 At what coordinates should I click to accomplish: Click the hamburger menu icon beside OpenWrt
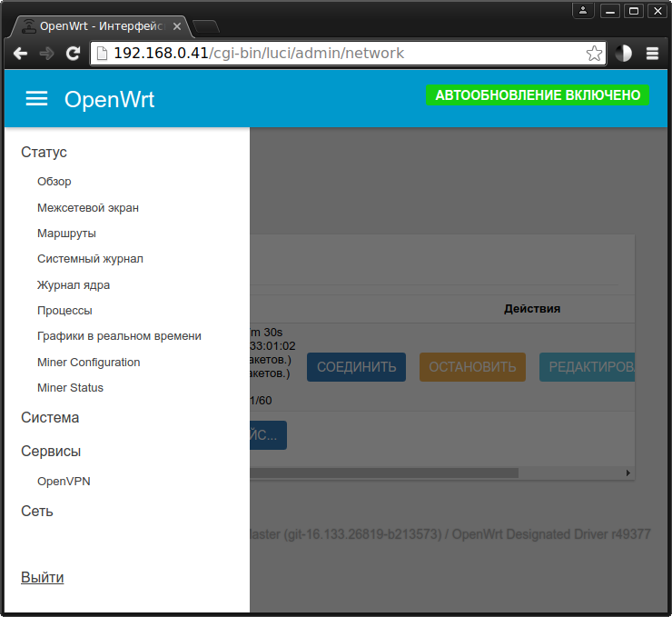coord(36,99)
